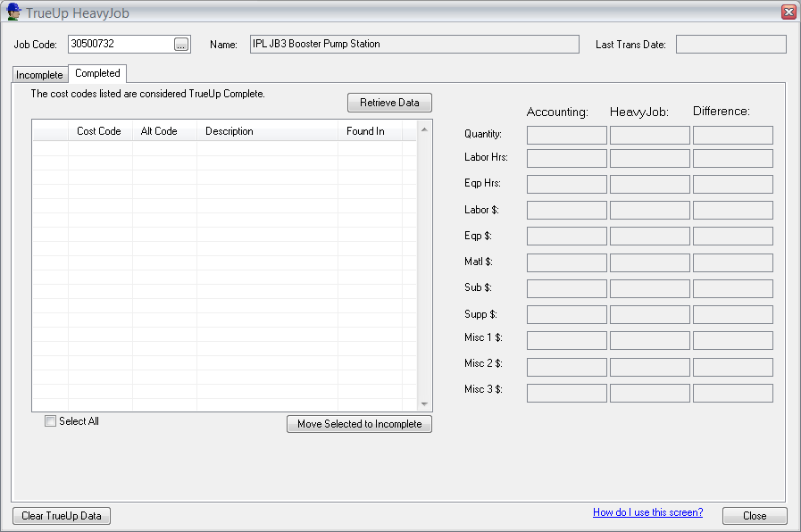Click the 'Job Code:' label
801x532 pixels.
pyautogui.click(x=35, y=45)
